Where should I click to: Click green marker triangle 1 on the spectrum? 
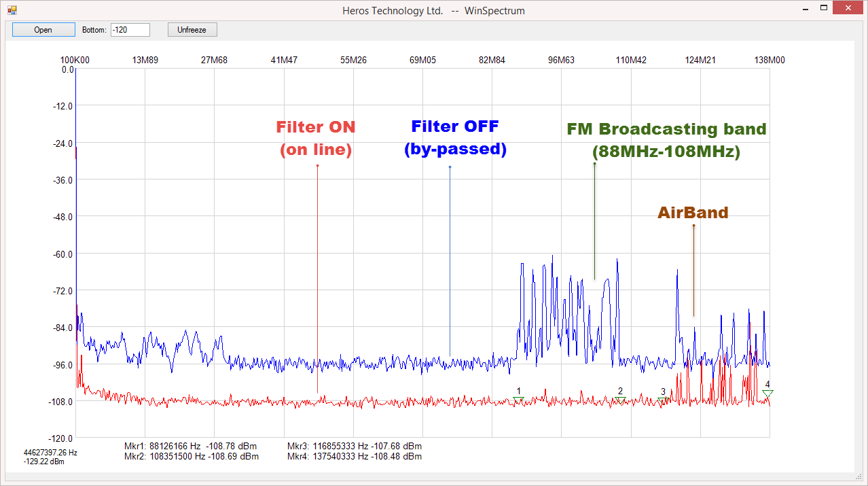coord(520,397)
